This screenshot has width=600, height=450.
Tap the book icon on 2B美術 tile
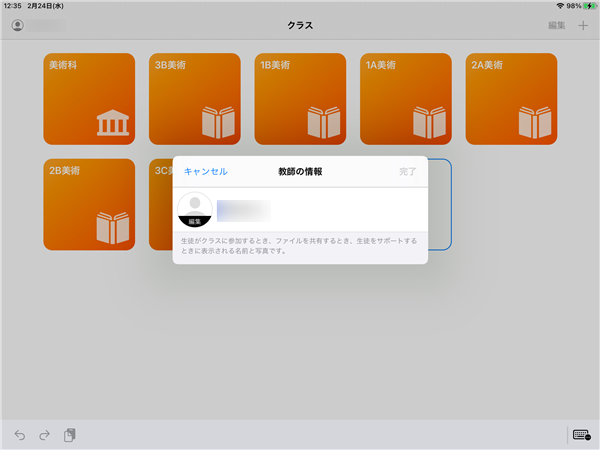[113, 228]
